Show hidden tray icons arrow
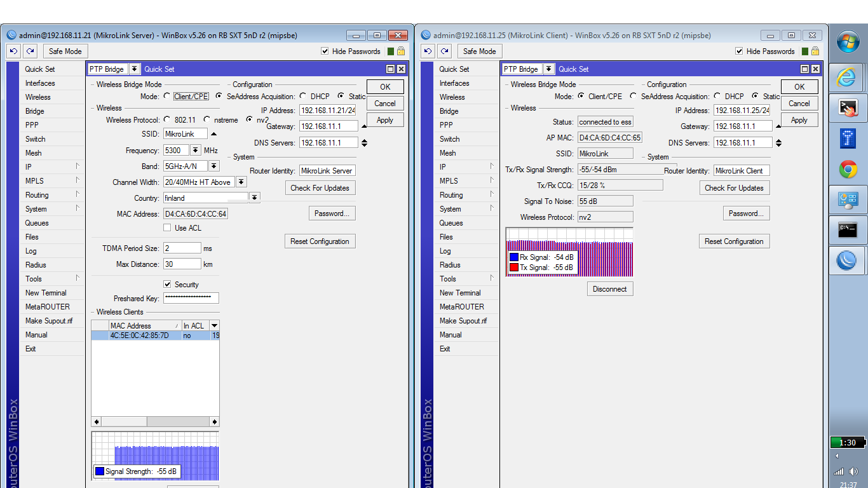 click(x=836, y=456)
